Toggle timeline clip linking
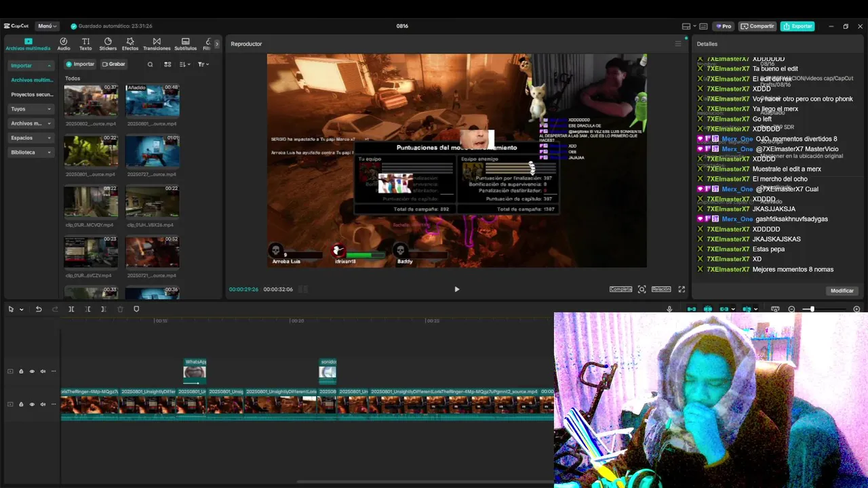The height and width of the screenshot is (488, 868). click(x=724, y=309)
